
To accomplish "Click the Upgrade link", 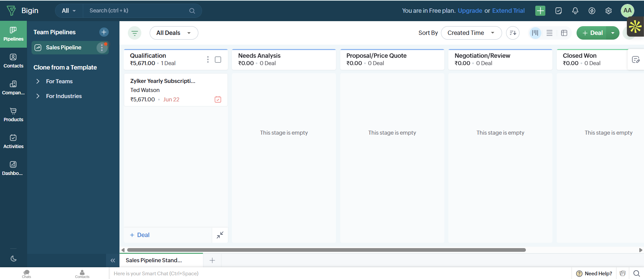I will (470, 11).
